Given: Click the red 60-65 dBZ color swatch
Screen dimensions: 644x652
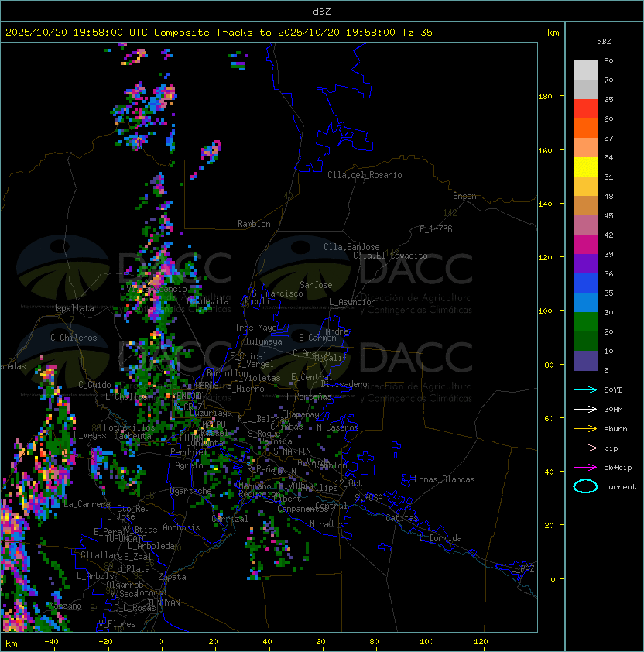Looking at the screenshot, I should point(585,109).
